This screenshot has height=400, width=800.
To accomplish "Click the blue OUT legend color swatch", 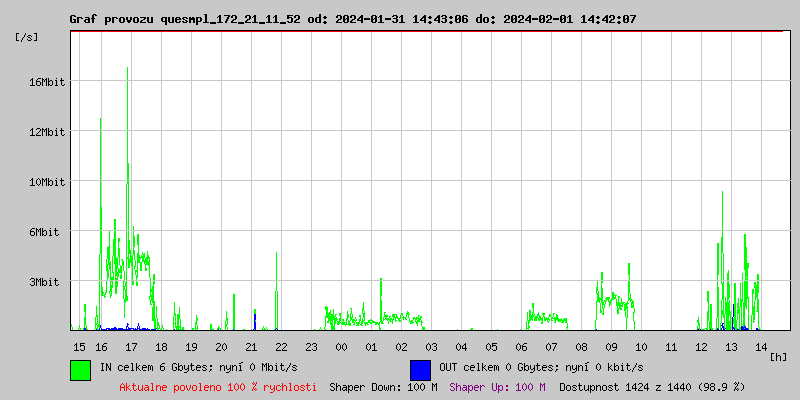I will (420, 369).
